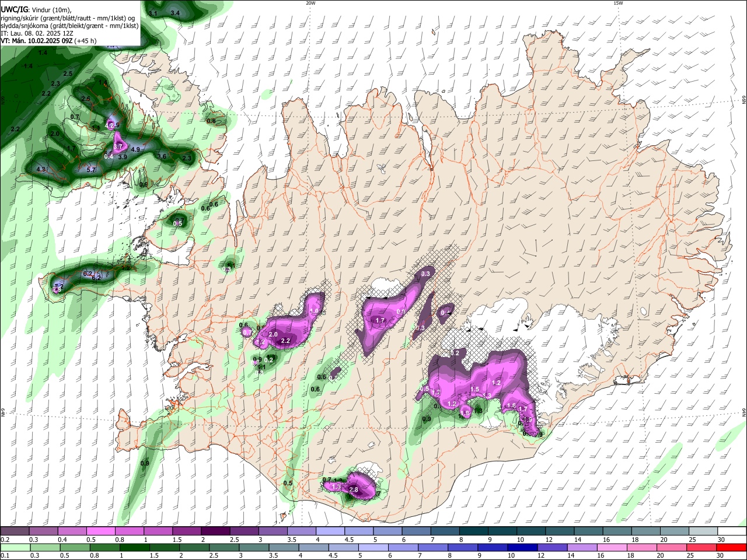The image size is (747, 560).
Task: Click the '2.8' snowfall value on south coast
Action: 353,490
